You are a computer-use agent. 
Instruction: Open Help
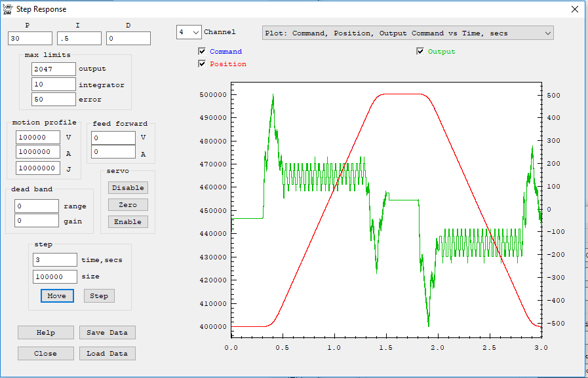point(46,333)
